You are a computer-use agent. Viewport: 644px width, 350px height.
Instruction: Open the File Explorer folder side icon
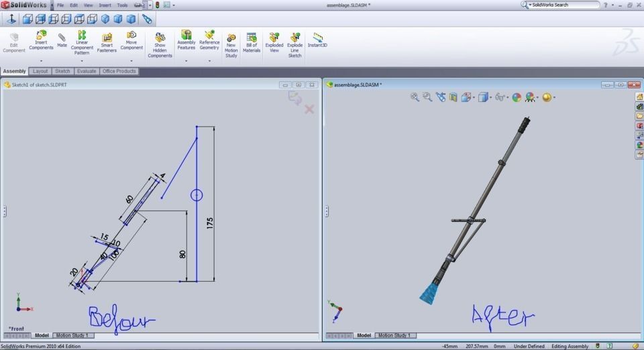[x=639, y=116]
